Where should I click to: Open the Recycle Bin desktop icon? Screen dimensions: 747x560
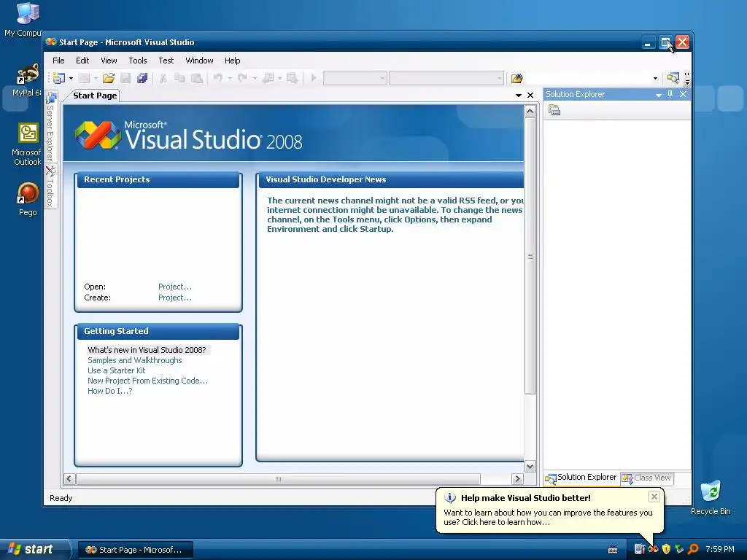711,497
